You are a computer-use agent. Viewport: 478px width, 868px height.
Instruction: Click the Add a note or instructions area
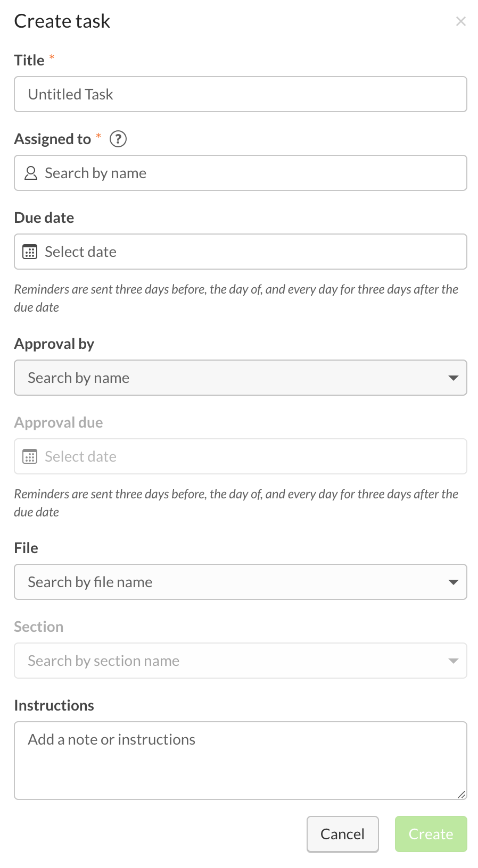click(240, 755)
